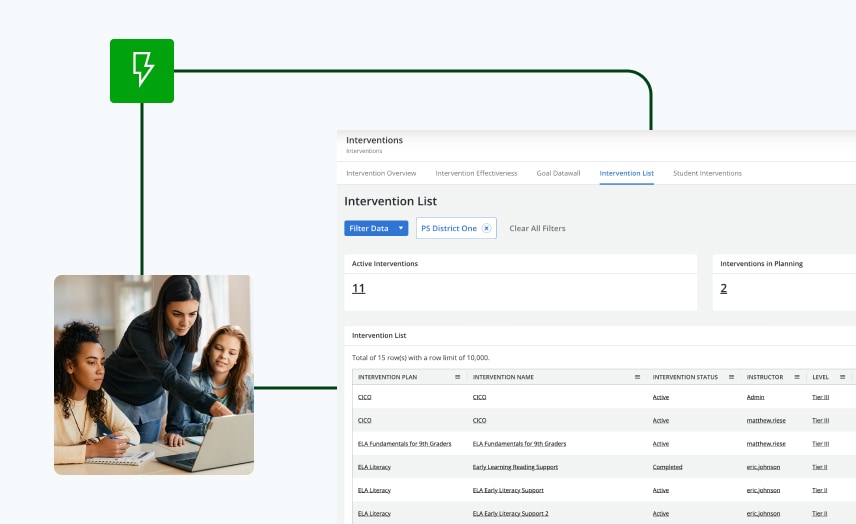Open 'ELA Fundamentals for 9th Graders' in Name column

[x=519, y=444]
